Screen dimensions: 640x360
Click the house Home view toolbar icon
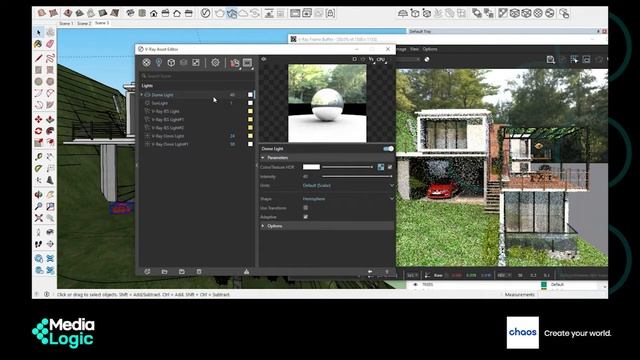154,13
